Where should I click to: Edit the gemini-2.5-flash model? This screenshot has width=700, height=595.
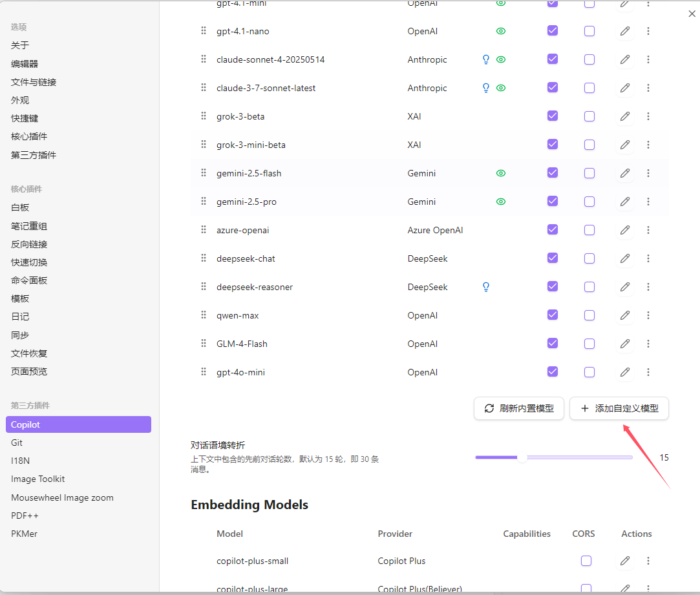tap(625, 173)
